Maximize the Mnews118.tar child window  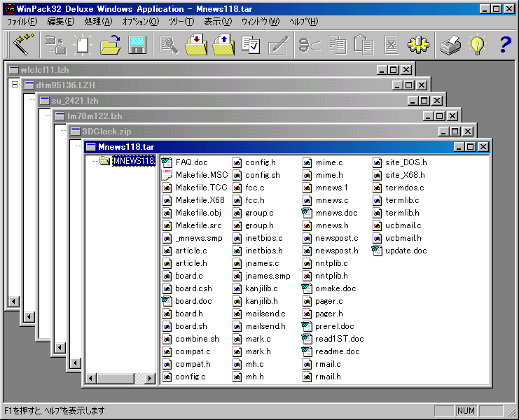pyautogui.click(x=471, y=147)
